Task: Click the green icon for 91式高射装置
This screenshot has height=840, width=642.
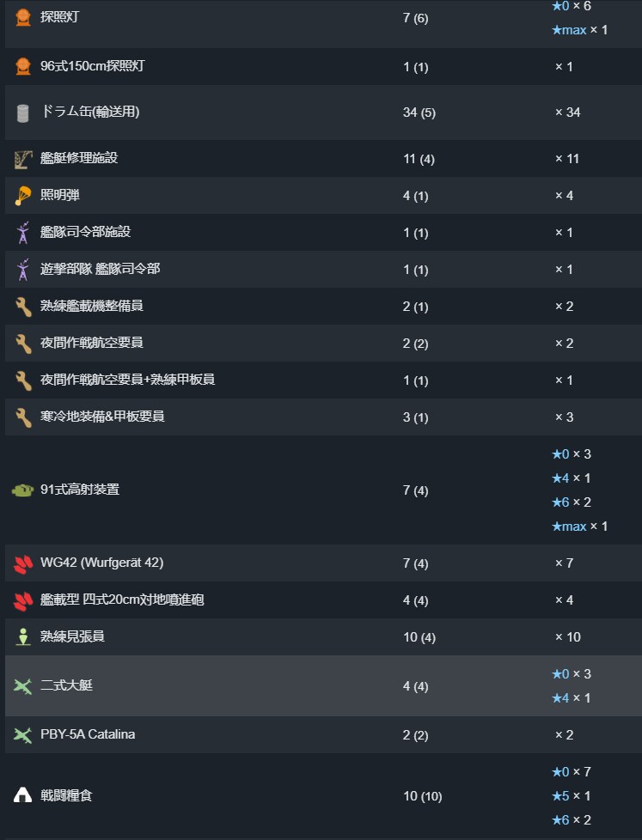Action: (x=23, y=490)
